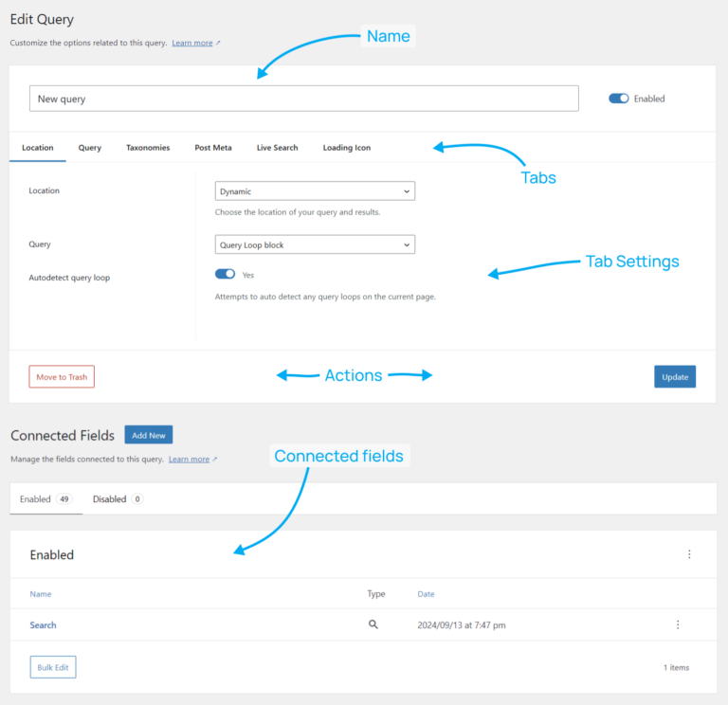728x705 pixels.
Task: Select the Live Search tab
Action: (x=277, y=148)
